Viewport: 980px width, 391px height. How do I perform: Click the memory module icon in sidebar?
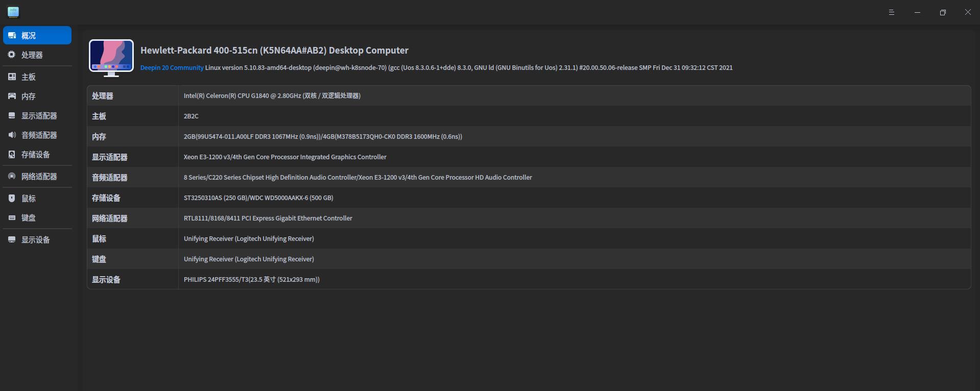[12, 96]
